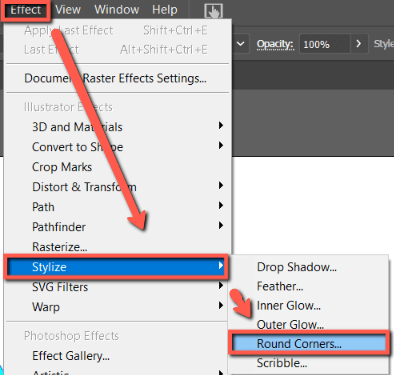Viewport: 394px width, 375px height.
Task: Click the Path submenu arrow
Action: (220, 206)
